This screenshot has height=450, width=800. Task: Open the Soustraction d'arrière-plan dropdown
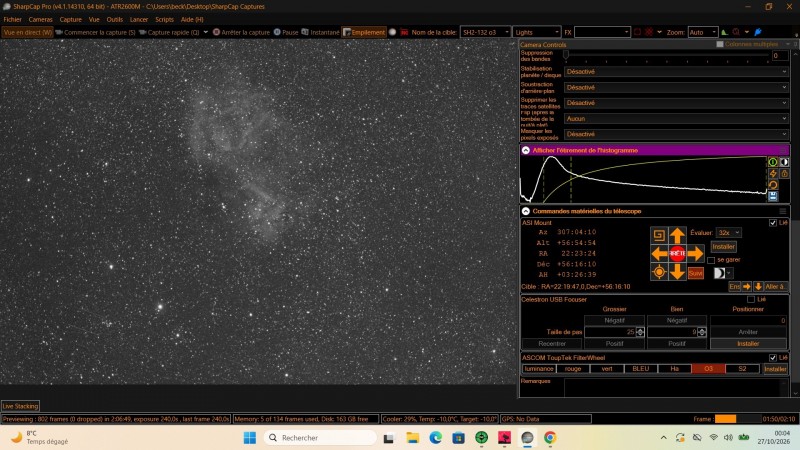pos(677,87)
